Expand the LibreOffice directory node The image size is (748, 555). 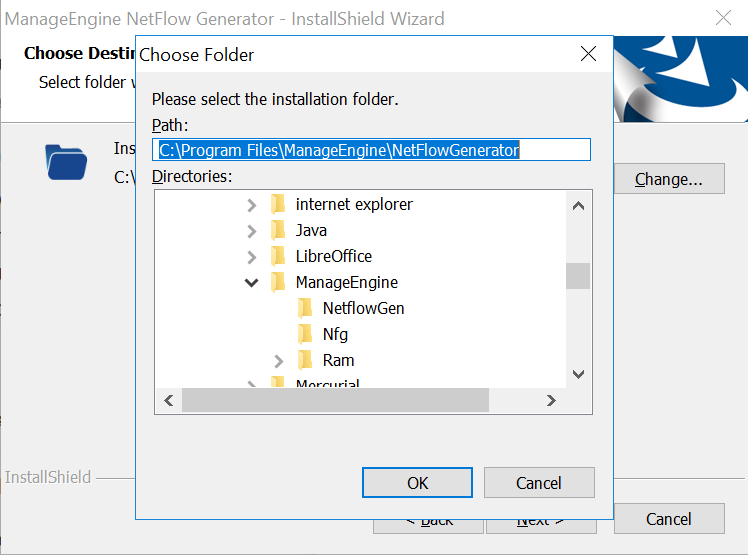point(251,257)
